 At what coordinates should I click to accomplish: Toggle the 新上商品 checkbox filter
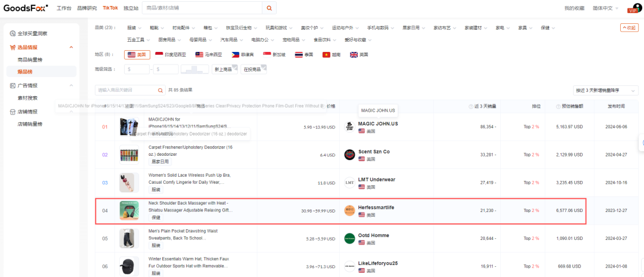click(225, 69)
